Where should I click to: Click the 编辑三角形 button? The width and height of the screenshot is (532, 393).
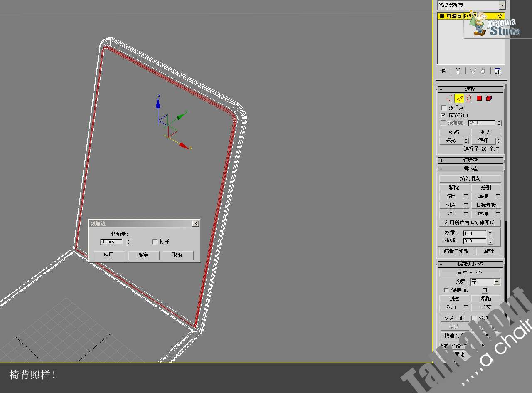[x=456, y=251]
